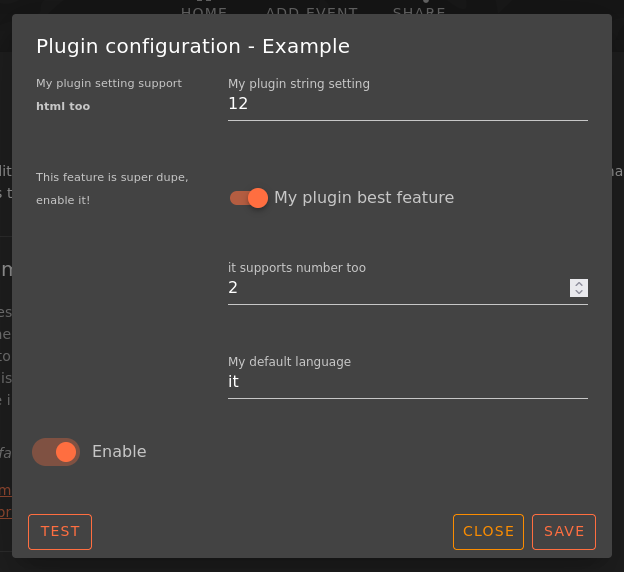The image size is (624, 572).
Task: Click the decrement arrow on the number field
Action: point(579,292)
